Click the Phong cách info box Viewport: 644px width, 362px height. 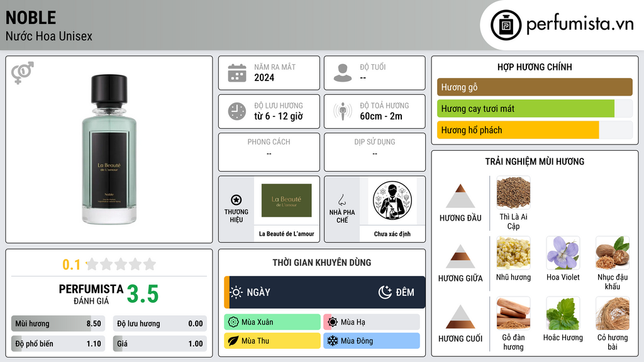pyautogui.click(x=269, y=152)
